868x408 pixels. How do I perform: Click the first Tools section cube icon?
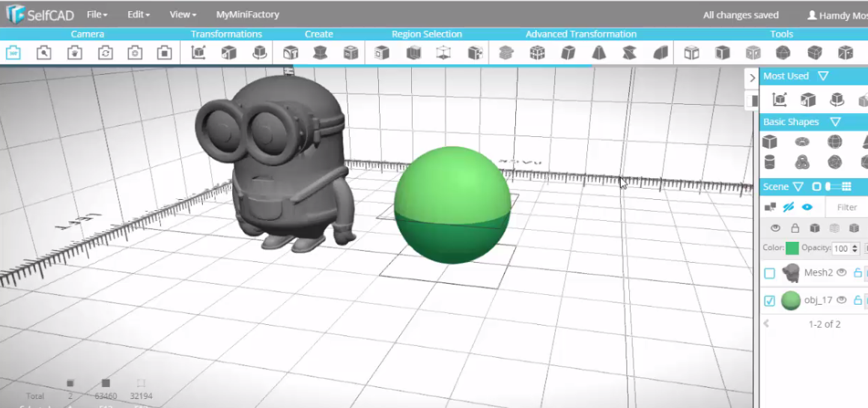pyautogui.click(x=691, y=53)
